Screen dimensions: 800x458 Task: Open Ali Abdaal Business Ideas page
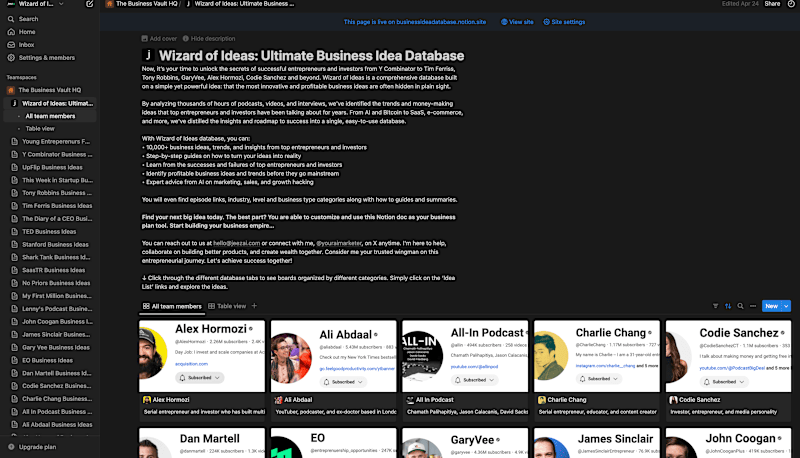49,424
